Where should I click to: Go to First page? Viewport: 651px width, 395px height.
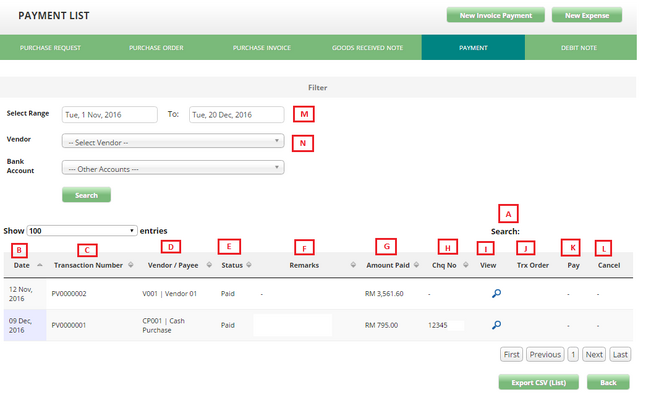(x=512, y=354)
